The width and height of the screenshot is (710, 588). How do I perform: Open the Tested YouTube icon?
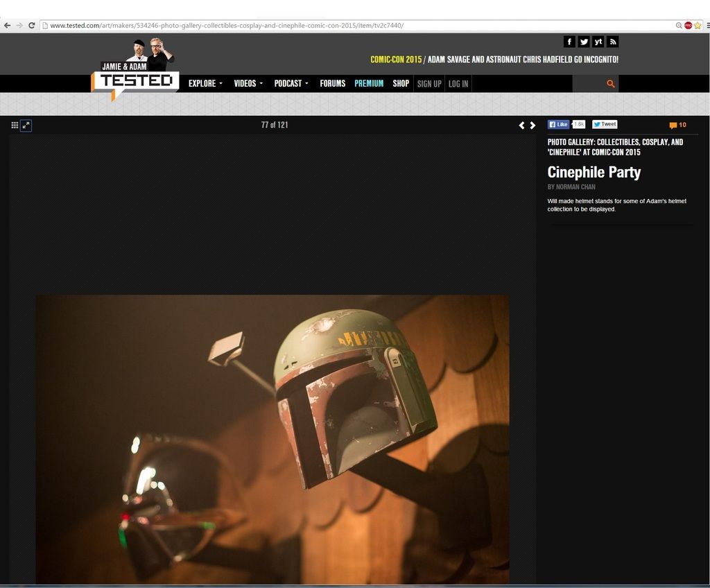(x=598, y=42)
